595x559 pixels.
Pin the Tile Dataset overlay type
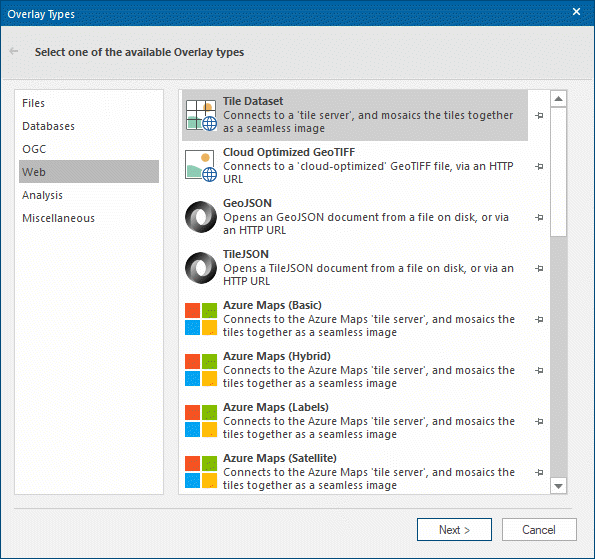pyautogui.click(x=539, y=115)
